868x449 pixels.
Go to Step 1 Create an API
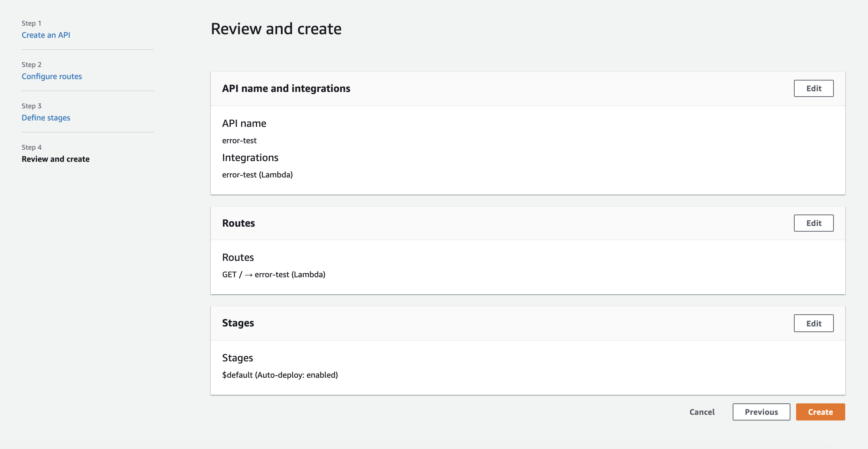(46, 35)
